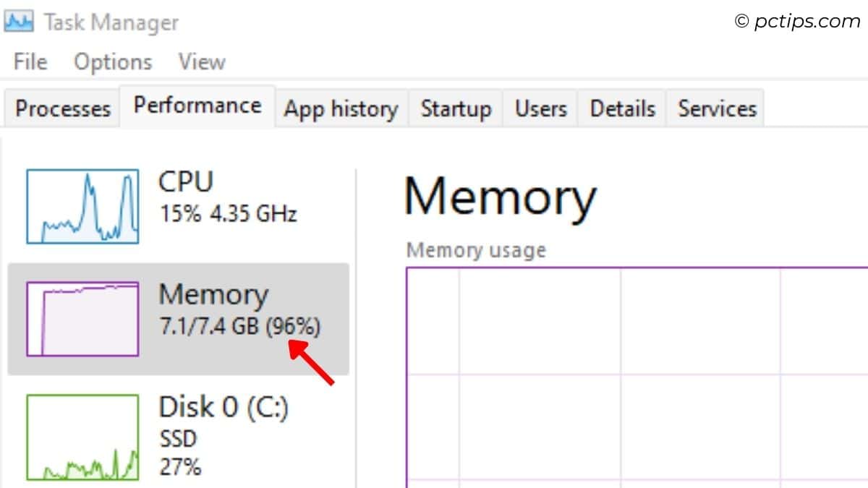Select the Performance tab

pos(197,106)
